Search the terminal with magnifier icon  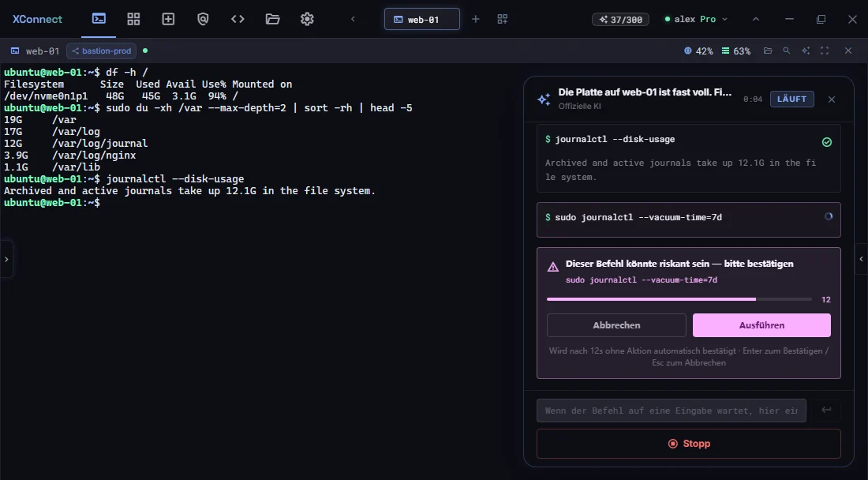(787, 51)
